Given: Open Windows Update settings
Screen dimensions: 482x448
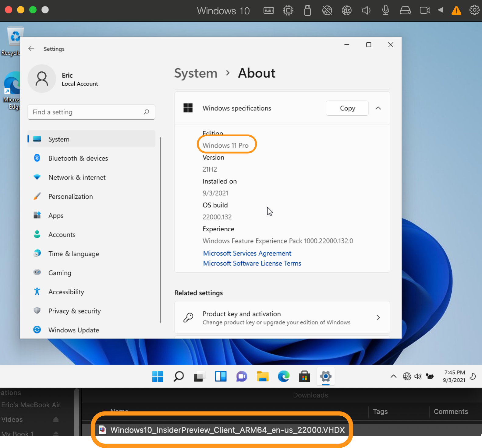Looking at the screenshot, I should coord(91,330).
